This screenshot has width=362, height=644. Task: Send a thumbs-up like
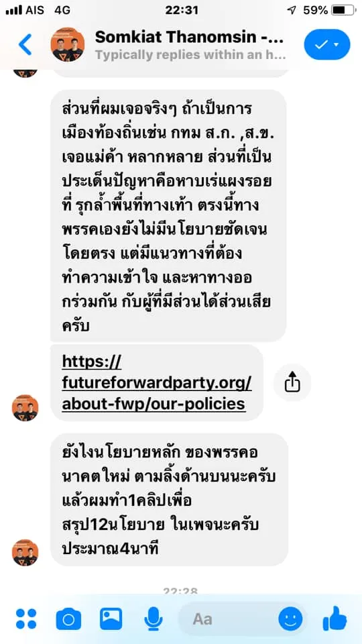pos(335,618)
